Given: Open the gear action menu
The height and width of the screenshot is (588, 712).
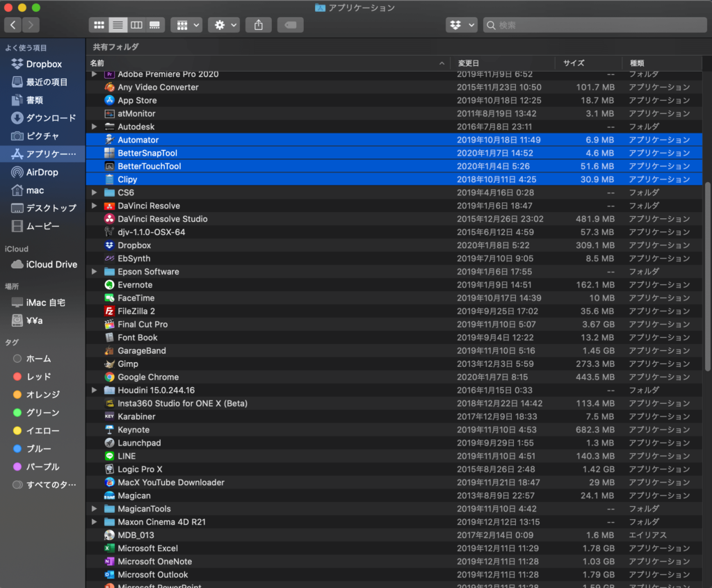Looking at the screenshot, I should point(224,25).
